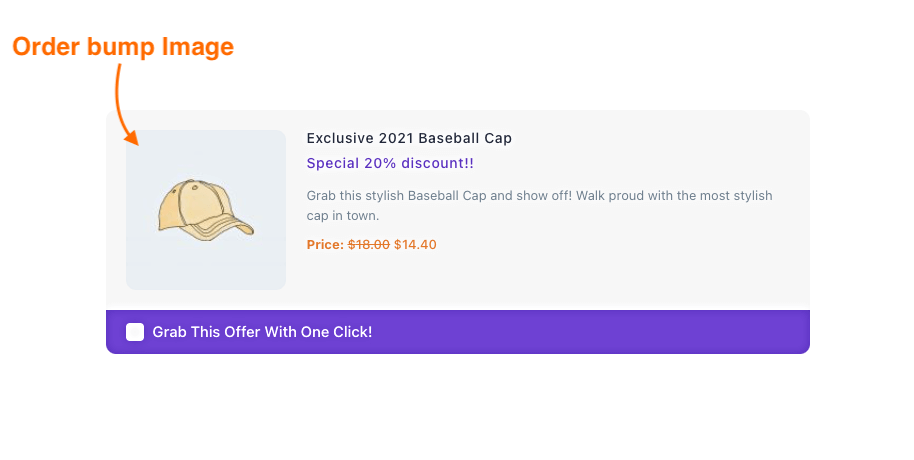Click the Price: label
Screen dimensions: 914x460
325,245
